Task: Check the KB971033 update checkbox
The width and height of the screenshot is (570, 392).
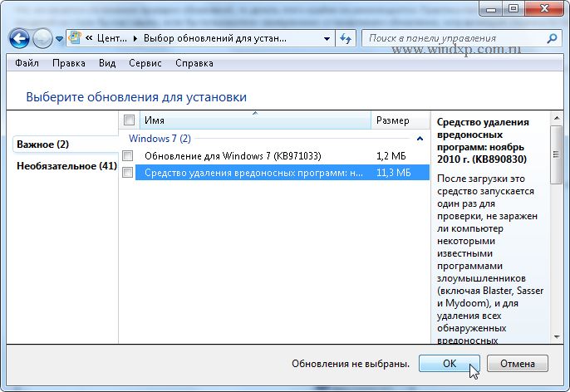Action: [128, 156]
